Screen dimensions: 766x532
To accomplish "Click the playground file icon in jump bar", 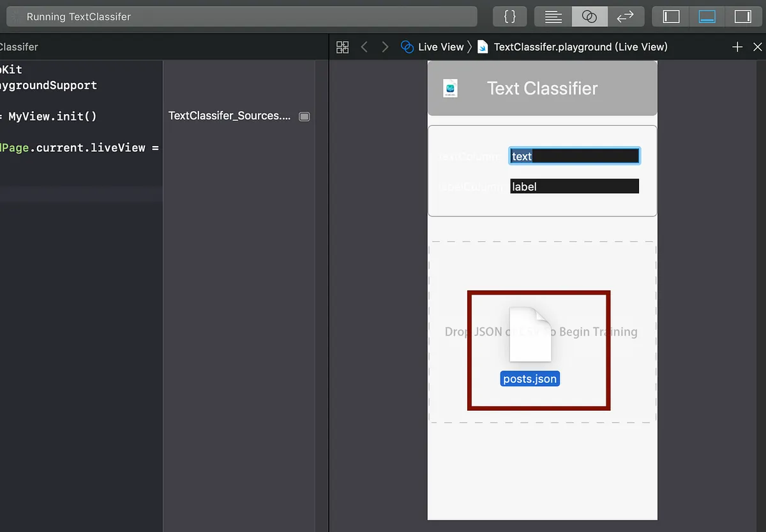I will 482,47.
